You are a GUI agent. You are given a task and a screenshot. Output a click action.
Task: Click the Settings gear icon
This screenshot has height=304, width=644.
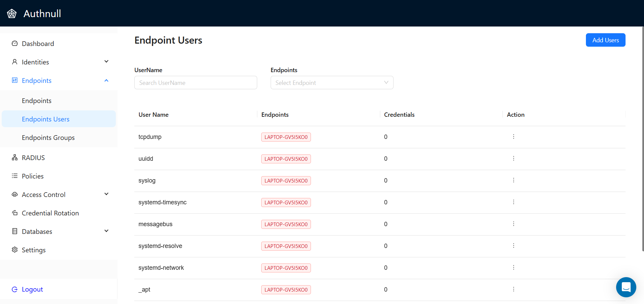click(x=14, y=250)
